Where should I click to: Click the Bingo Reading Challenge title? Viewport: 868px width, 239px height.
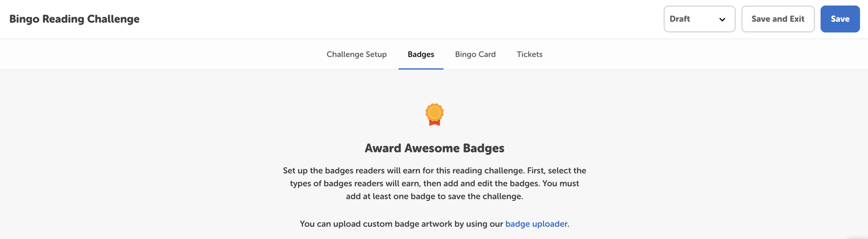pos(74,19)
